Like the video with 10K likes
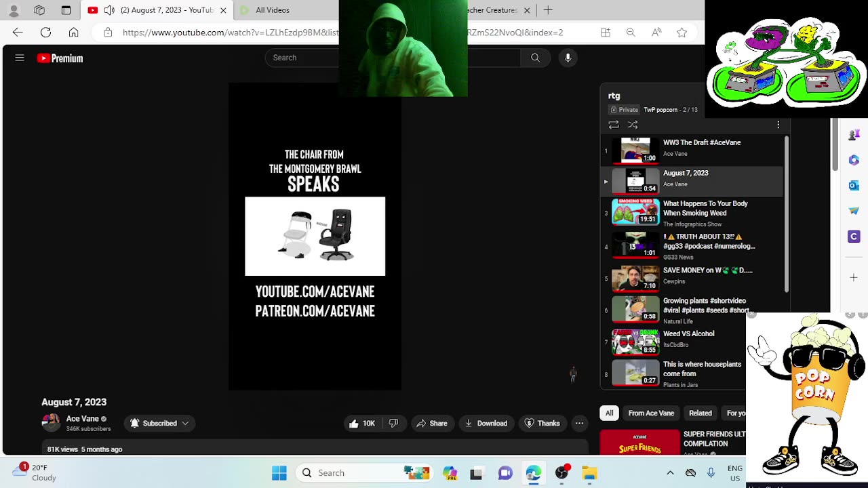 point(362,423)
